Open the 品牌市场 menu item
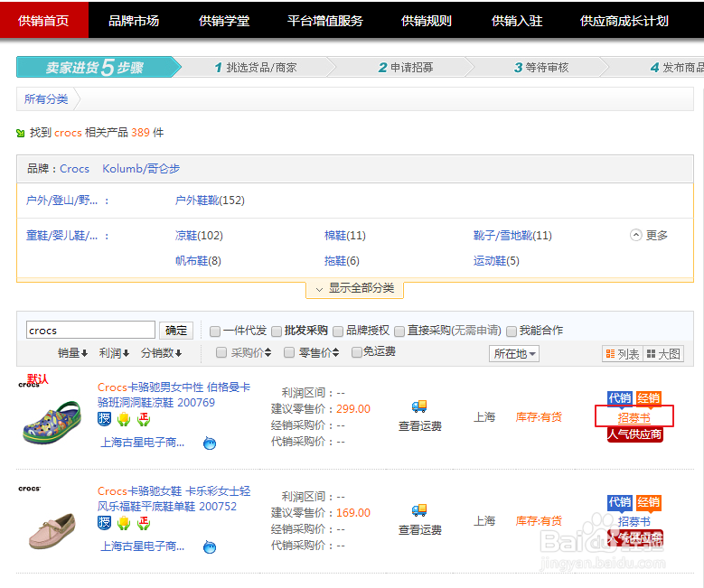 pos(134,21)
